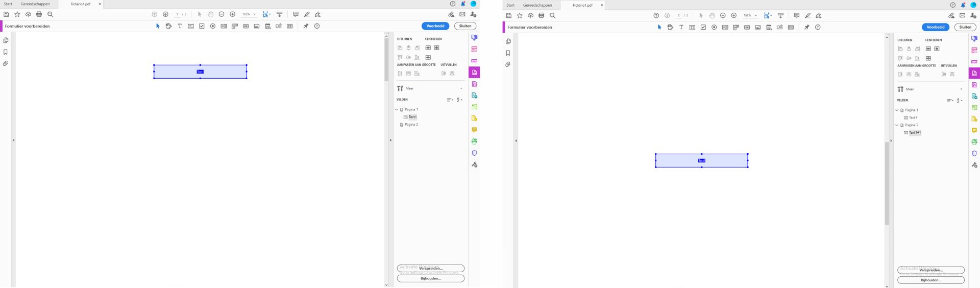Go to previous page in right window
Screen dimensions: 980x288
(656, 15)
